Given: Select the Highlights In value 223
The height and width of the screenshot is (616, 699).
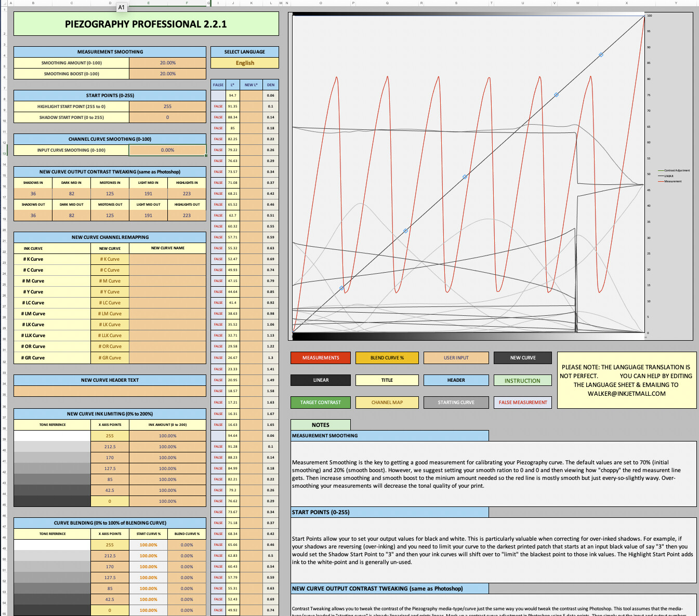Looking at the screenshot, I should coord(187,194).
